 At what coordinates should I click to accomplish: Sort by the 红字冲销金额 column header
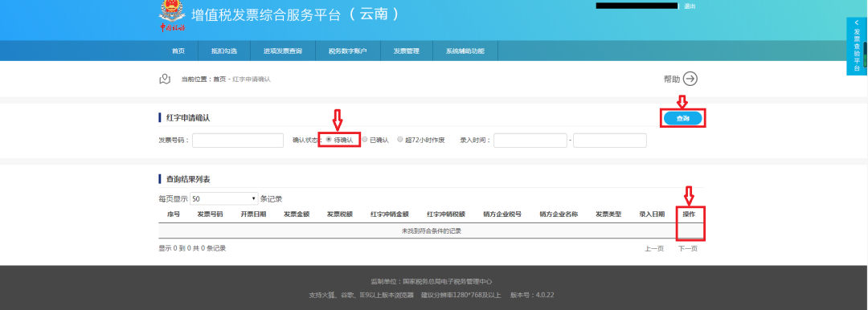pos(390,214)
